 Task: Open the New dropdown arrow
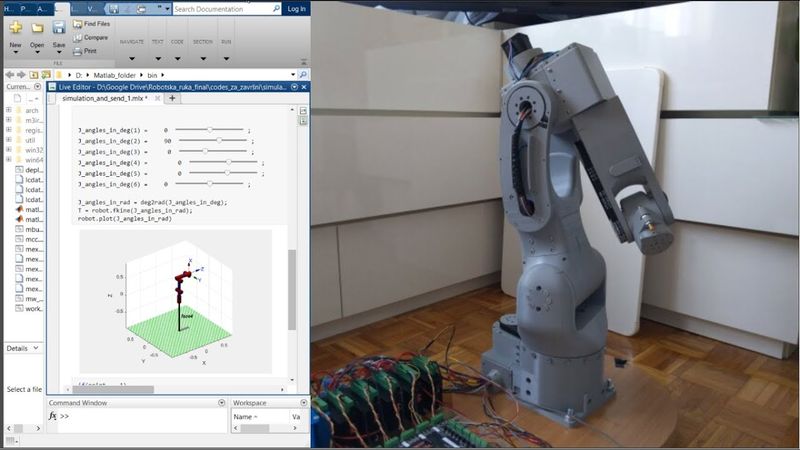point(15,53)
